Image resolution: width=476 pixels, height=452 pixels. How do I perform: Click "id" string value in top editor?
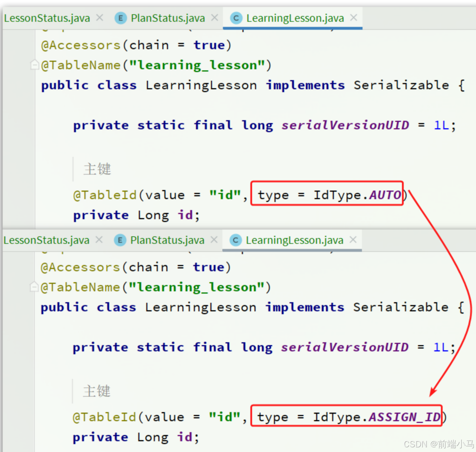[225, 195]
